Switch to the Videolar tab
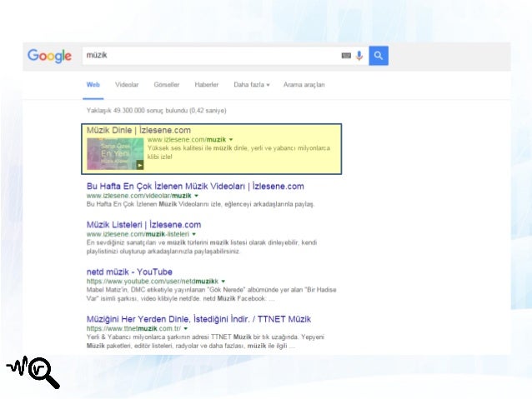This screenshot has width=532, height=399. click(127, 85)
